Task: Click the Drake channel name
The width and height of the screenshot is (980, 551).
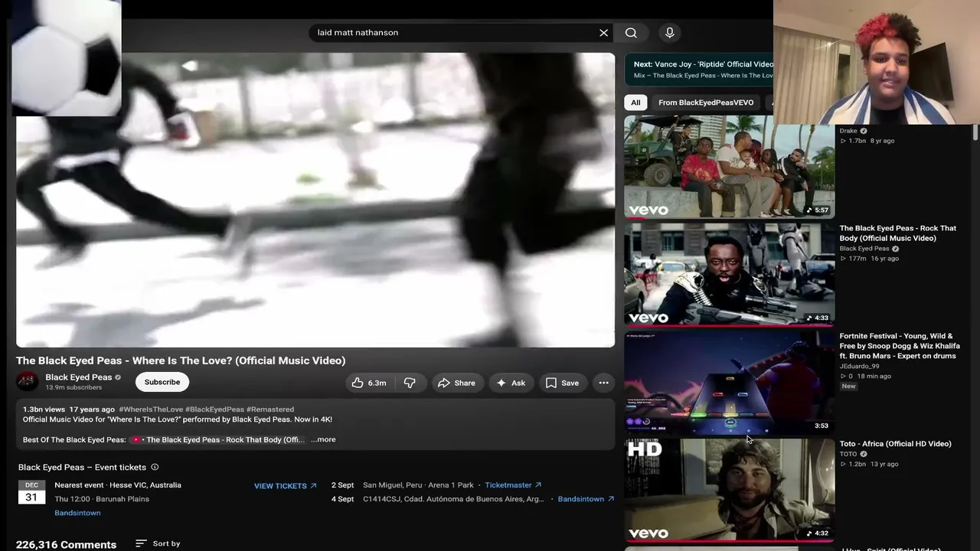Action: tap(848, 131)
